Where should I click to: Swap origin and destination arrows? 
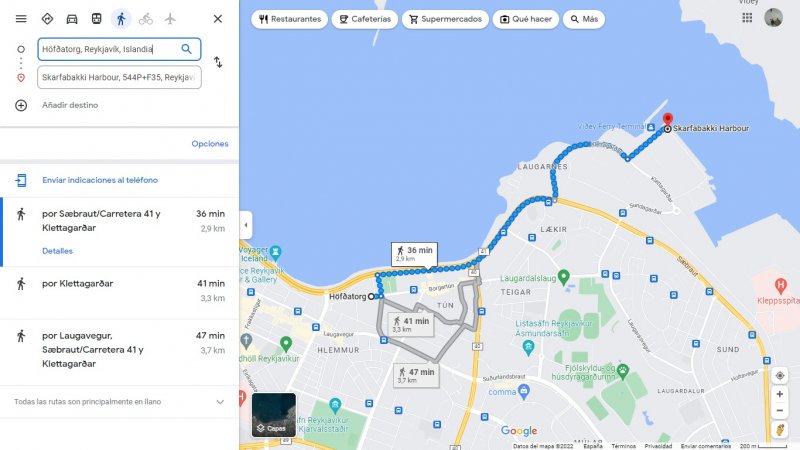click(218, 62)
